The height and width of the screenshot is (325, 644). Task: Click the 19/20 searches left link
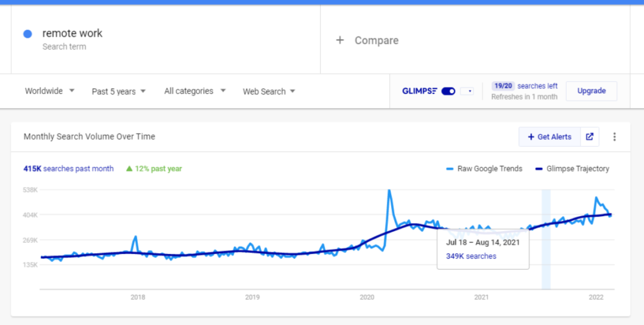[525, 86]
